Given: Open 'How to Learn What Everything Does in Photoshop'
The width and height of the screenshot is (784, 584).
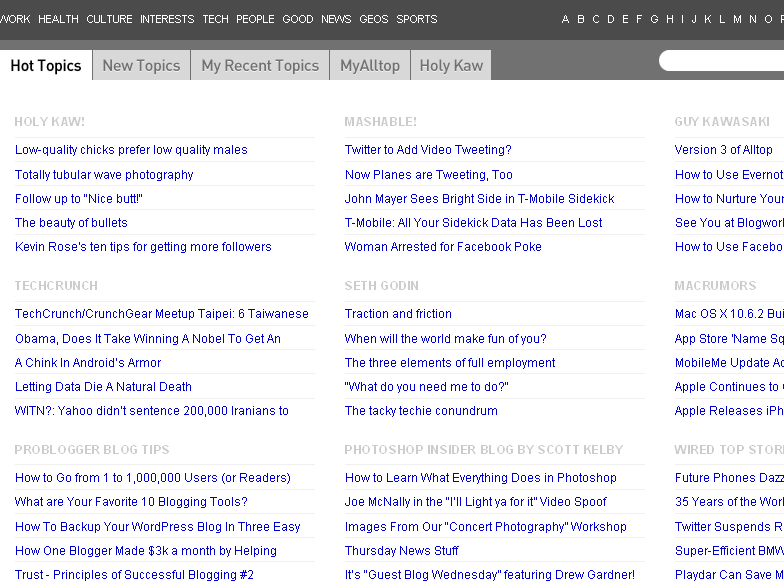Looking at the screenshot, I should tap(480, 478).
